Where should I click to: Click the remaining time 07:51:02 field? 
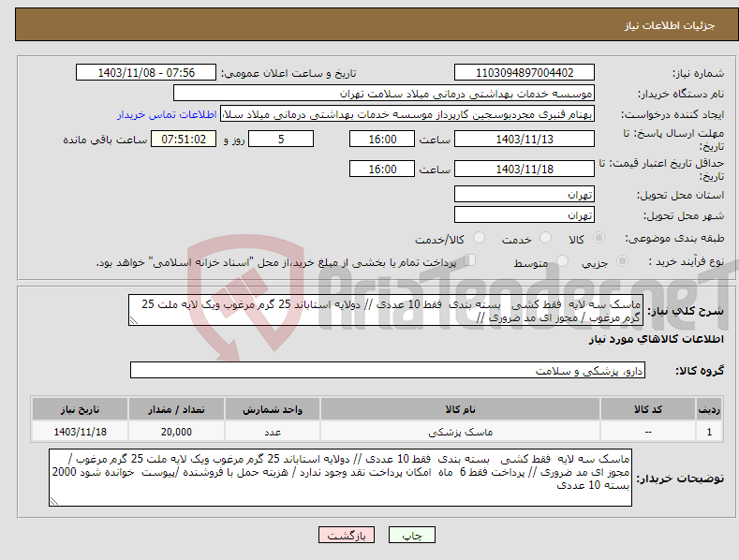pos(184,139)
